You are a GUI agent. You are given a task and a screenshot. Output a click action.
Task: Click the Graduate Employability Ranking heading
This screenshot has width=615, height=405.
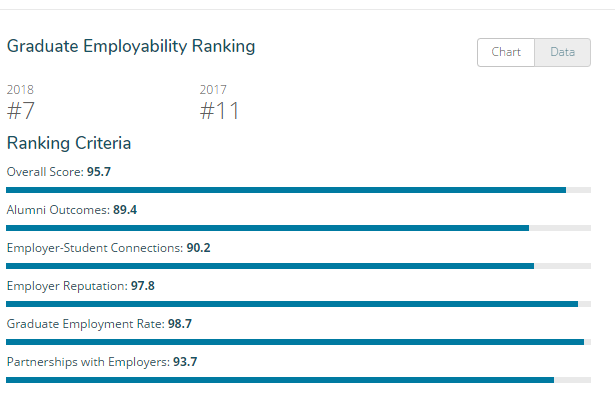coord(131,46)
